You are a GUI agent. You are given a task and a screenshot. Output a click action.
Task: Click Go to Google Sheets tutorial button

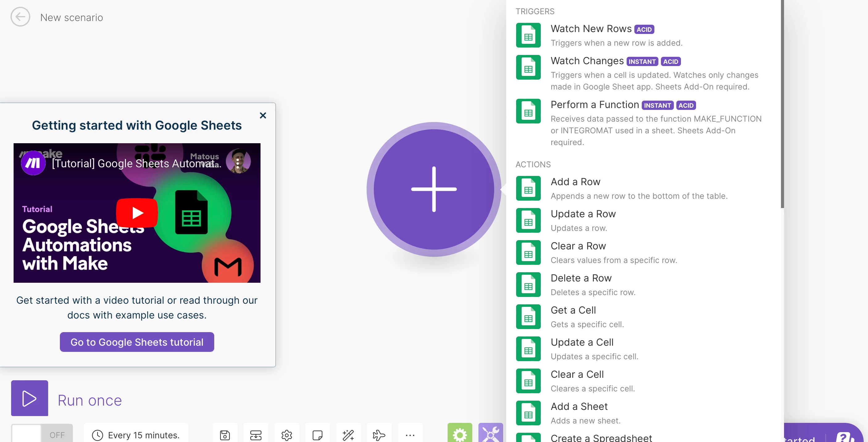point(137,342)
